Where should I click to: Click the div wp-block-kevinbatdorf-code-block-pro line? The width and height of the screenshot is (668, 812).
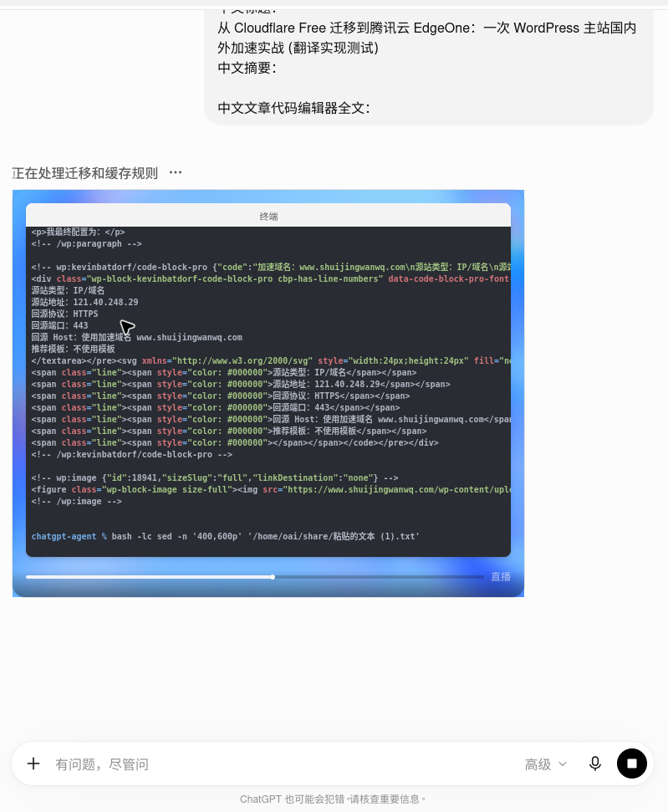pyautogui.click(x=271, y=278)
